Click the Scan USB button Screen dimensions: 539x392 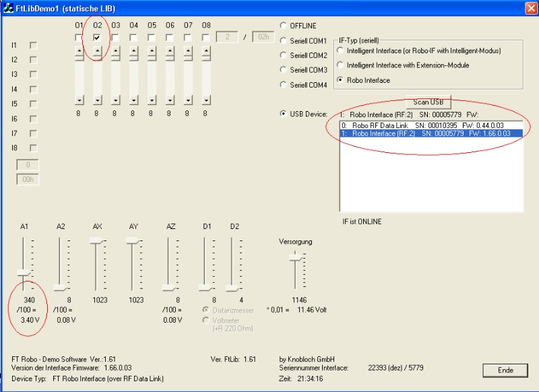(x=429, y=102)
